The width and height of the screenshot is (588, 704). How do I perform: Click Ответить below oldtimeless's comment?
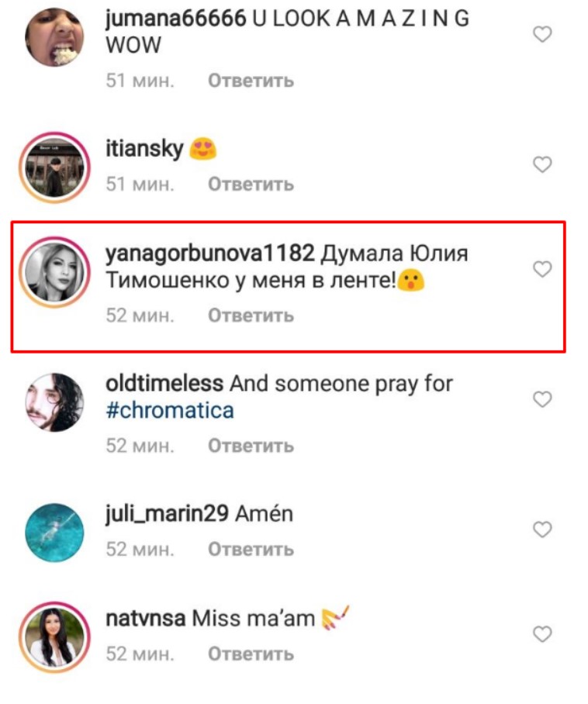click(x=251, y=446)
